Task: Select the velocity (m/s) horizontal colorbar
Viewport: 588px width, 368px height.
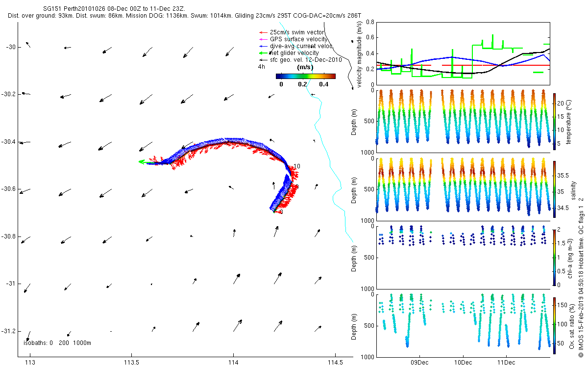Action: point(305,76)
